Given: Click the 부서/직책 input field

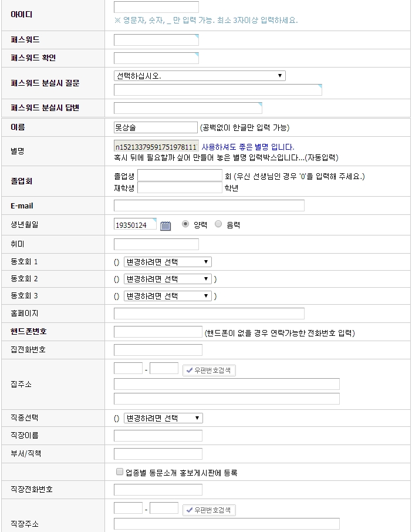Looking at the screenshot, I should [158, 454].
